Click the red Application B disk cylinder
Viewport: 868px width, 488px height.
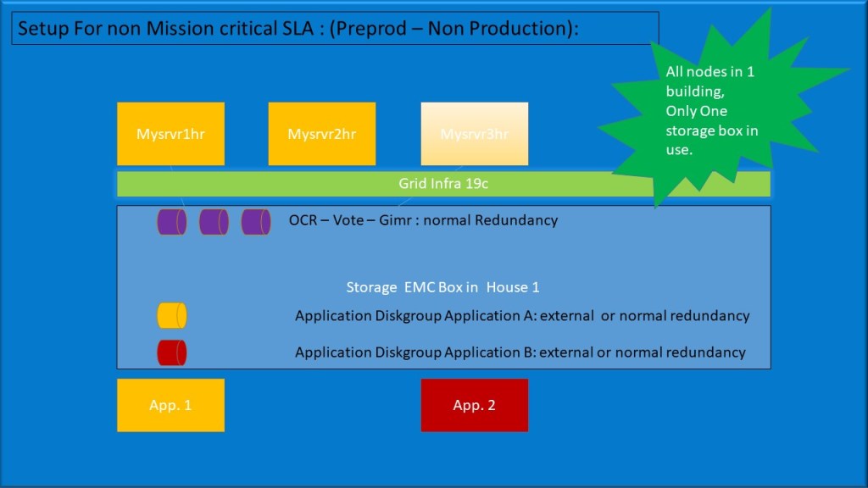(x=171, y=352)
